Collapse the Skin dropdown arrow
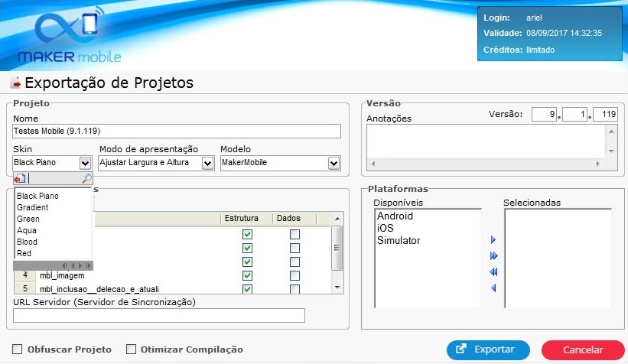This screenshot has height=364, width=628. (x=85, y=163)
